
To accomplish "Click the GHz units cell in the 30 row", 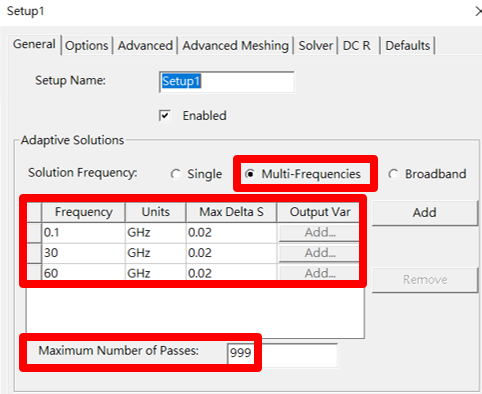I will [x=156, y=253].
